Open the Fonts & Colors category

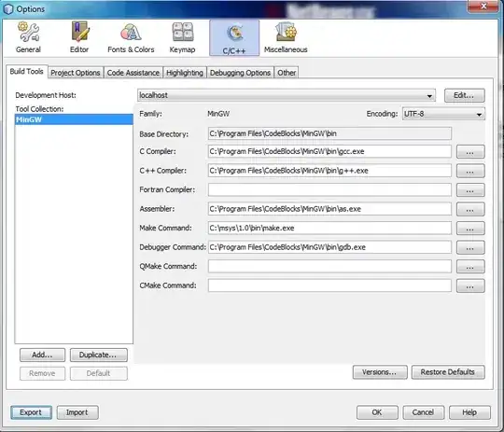point(131,37)
